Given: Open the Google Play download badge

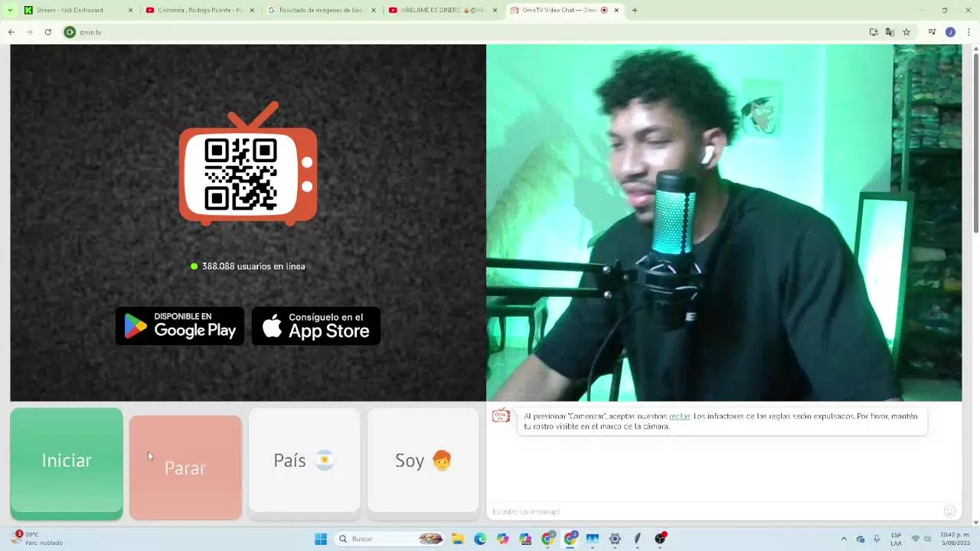Looking at the screenshot, I should (180, 326).
